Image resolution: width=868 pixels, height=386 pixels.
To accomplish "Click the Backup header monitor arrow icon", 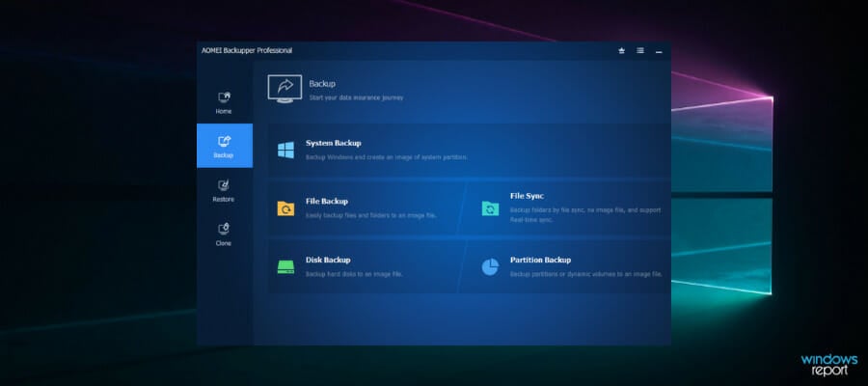I will (285, 89).
